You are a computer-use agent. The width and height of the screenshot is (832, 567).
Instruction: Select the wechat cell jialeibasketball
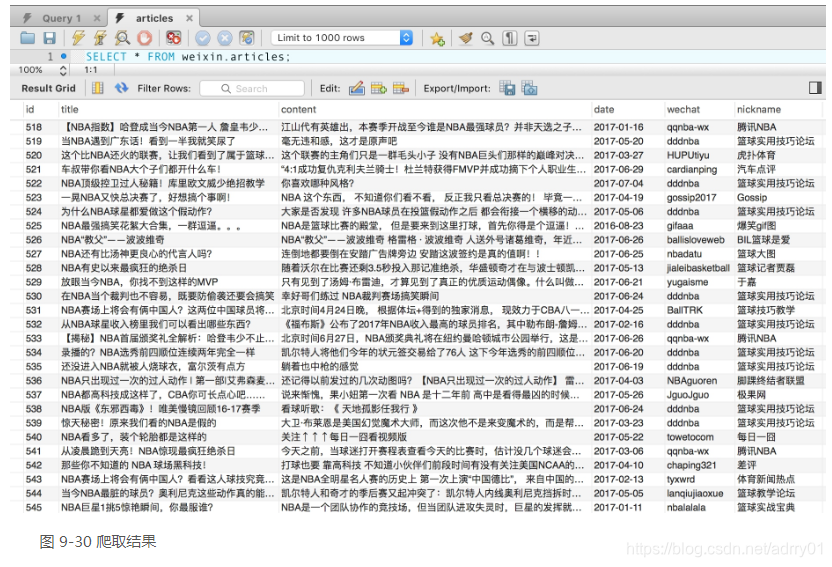click(698, 268)
